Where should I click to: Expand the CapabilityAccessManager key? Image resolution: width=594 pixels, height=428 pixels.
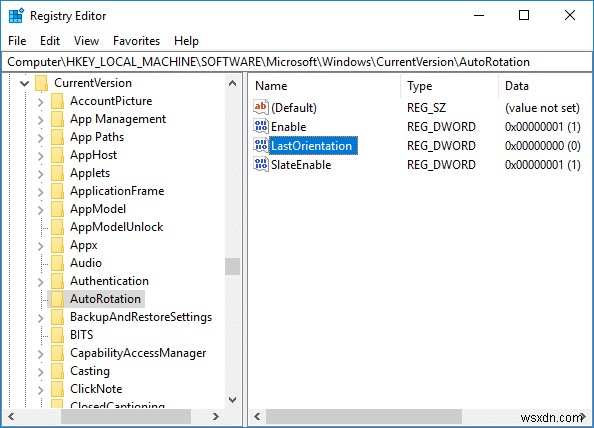[x=41, y=353]
